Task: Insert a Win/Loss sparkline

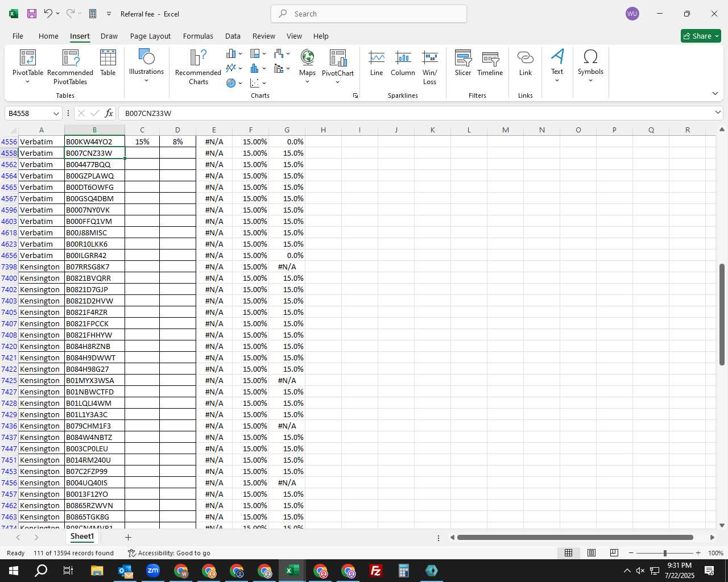Action: (x=430, y=67)
